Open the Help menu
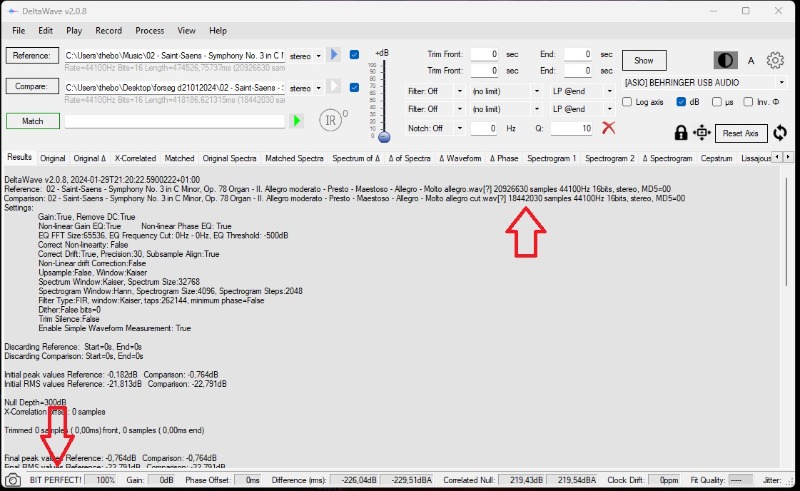 pos(218,31)
